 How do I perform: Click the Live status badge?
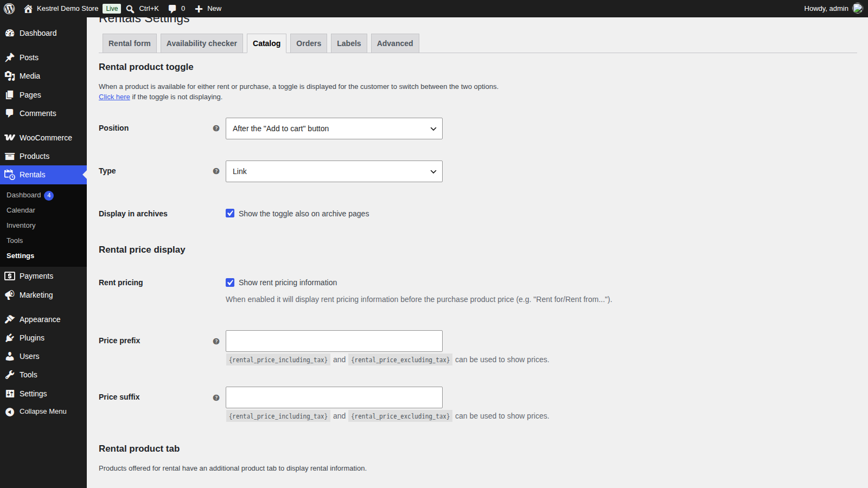[x=112, y=9]
